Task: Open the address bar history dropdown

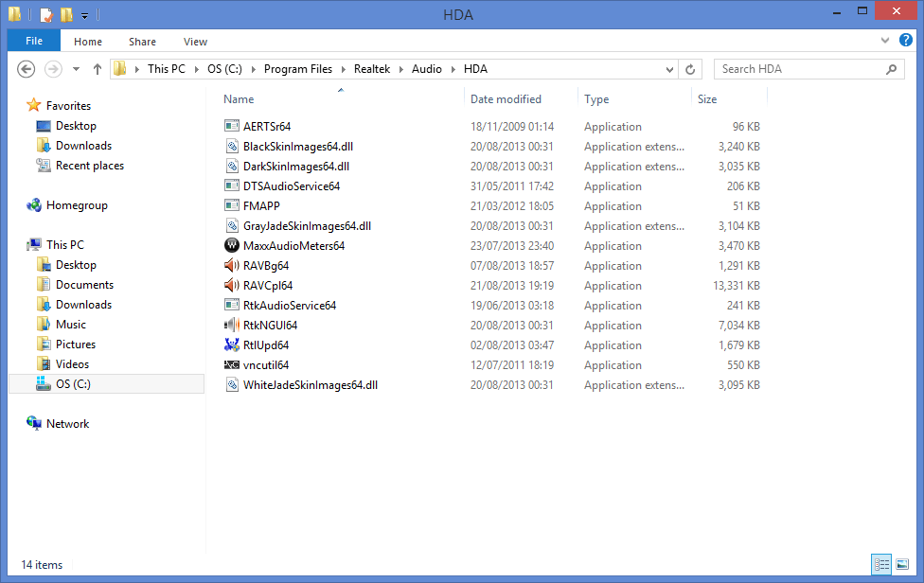Action: tap(669, 69)
